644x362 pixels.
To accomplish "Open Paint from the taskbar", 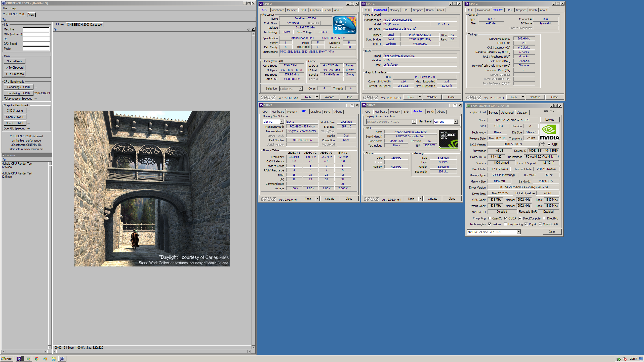I will pos(45,359).
